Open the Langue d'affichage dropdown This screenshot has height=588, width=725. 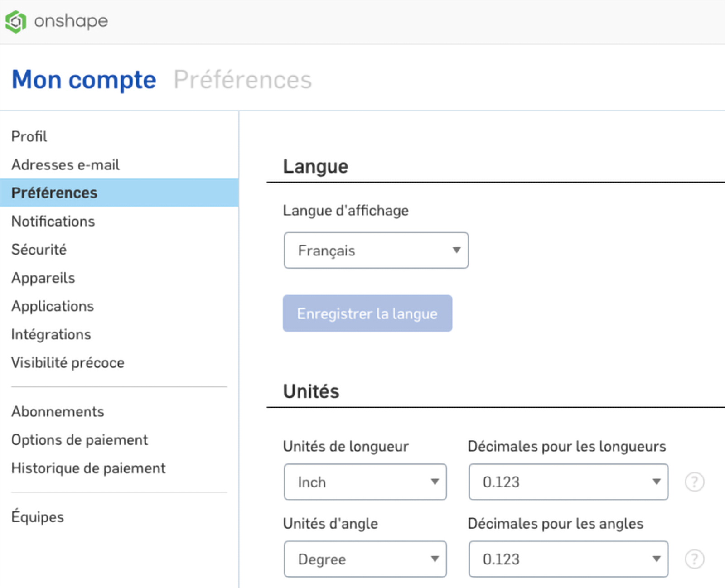click(x=376, y=251)
